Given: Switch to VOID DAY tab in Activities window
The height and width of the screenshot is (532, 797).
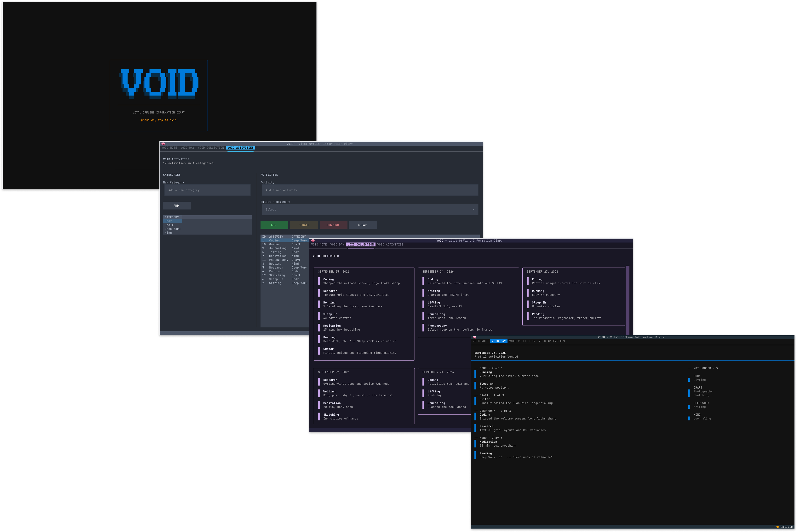Looking at the screenshot, I should pyautogui.click(x=187, y=147).
